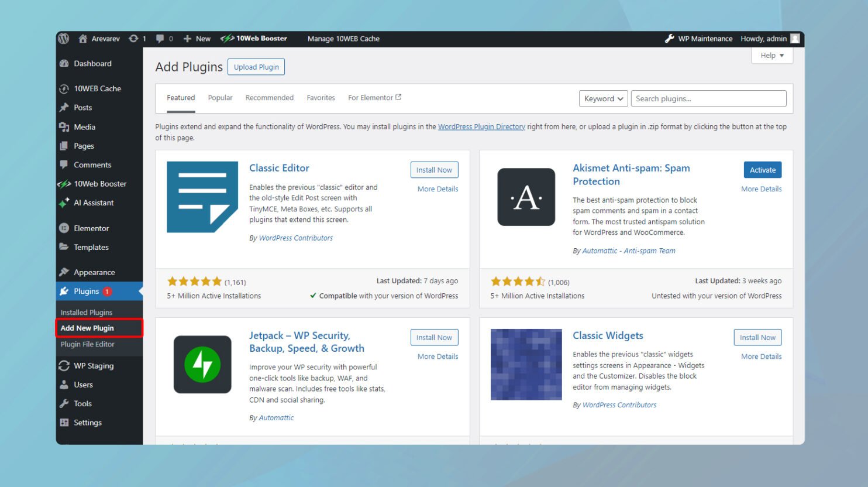The image size is (868, 487).
Task: Open the New menu in the admin bar
Action: point(197,38)
